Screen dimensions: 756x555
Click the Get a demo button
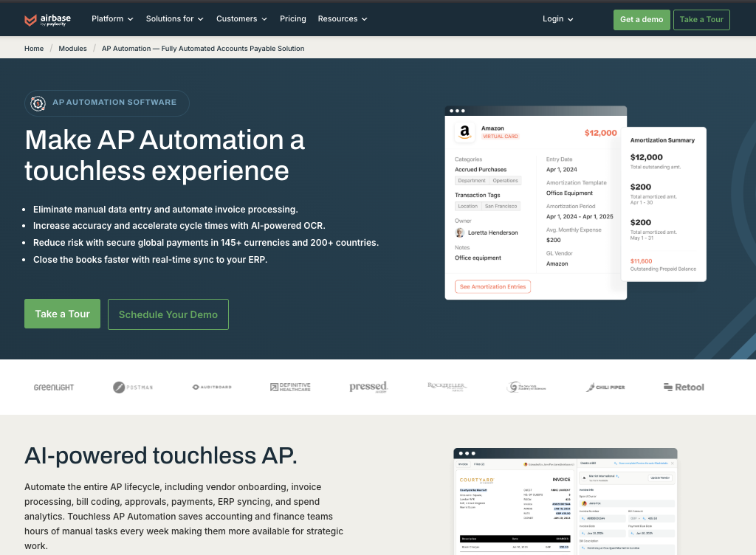click(642, 20)
